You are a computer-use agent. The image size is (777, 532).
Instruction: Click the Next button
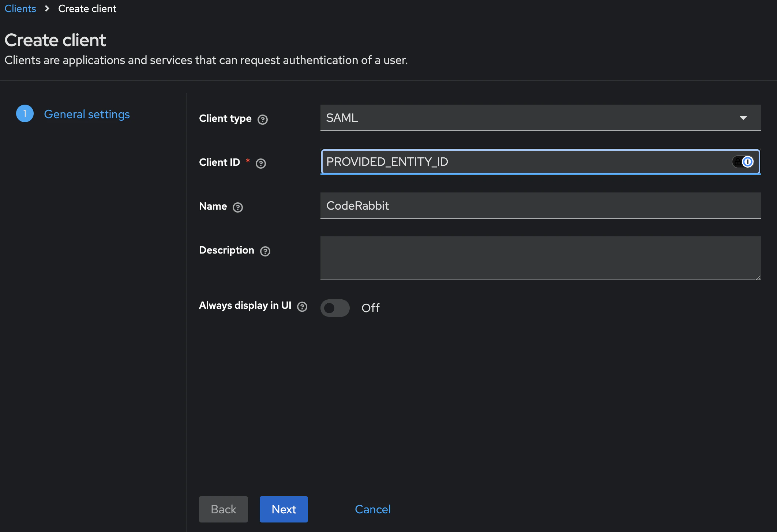(x=284, y=509)
